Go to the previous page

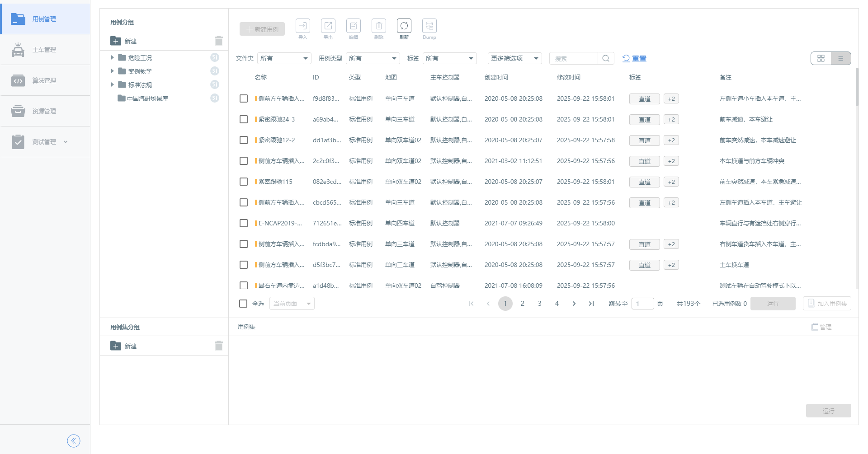[x=488, y=304]
